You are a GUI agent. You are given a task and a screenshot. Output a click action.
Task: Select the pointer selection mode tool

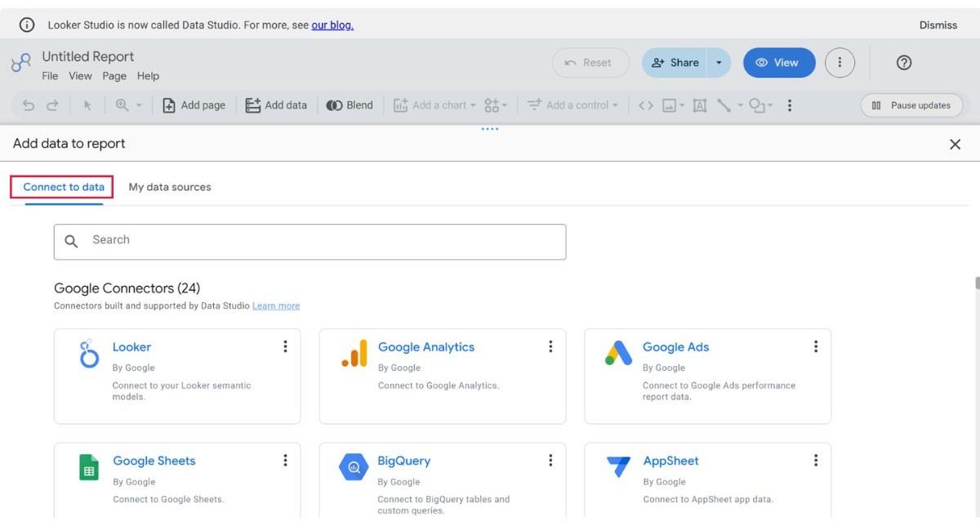88,105
